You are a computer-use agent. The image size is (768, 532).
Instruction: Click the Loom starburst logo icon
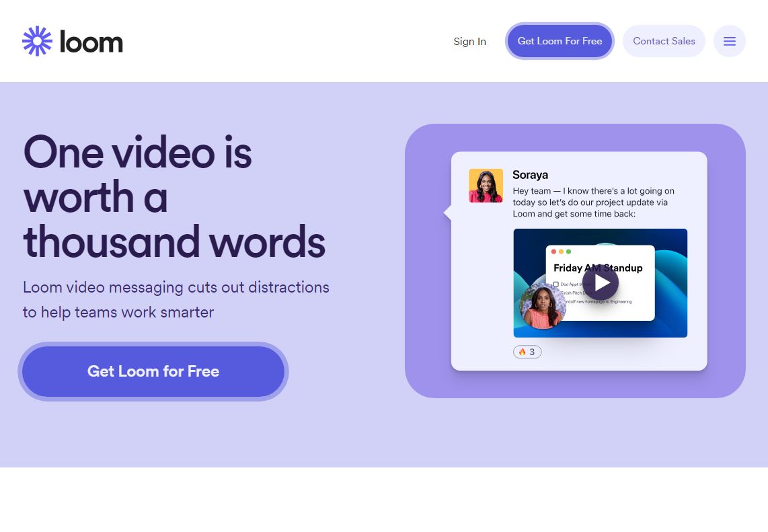pyautogui.click(x=37, y=41)
